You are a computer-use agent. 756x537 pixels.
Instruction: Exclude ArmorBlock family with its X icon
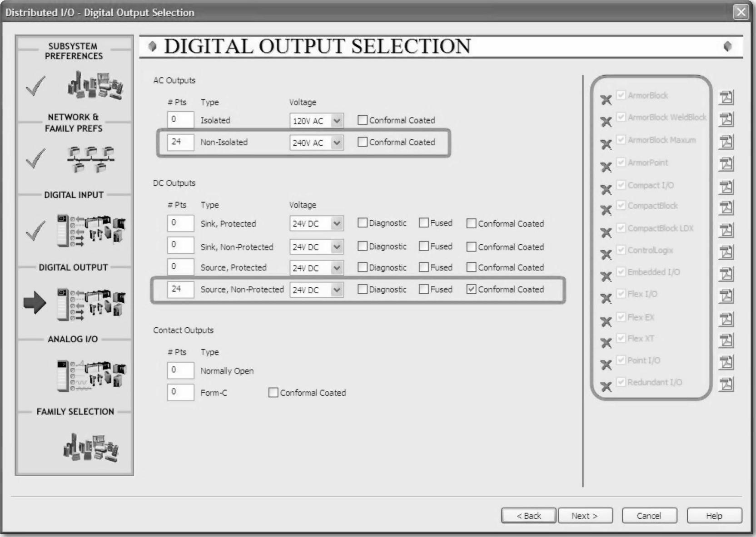click(x=606, y=100)
